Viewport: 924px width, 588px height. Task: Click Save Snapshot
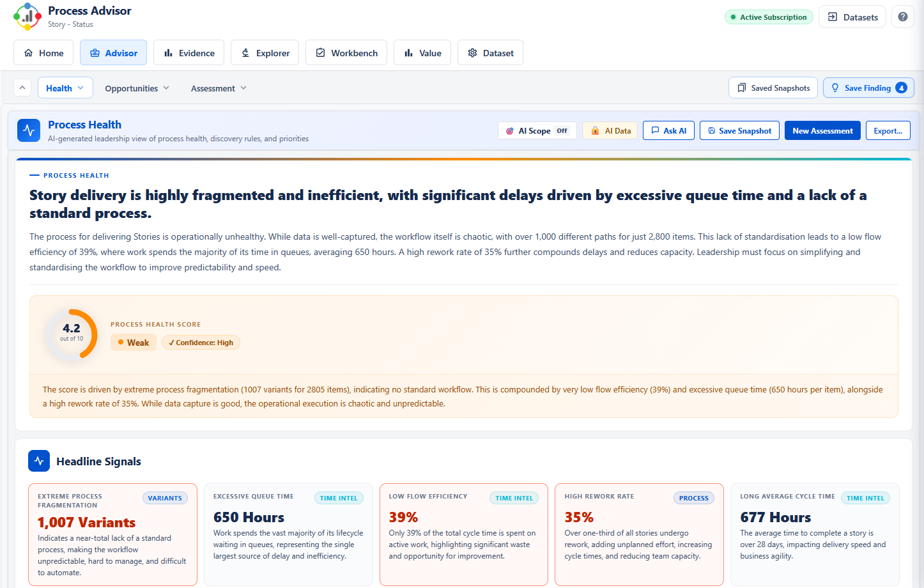point(739,130)
